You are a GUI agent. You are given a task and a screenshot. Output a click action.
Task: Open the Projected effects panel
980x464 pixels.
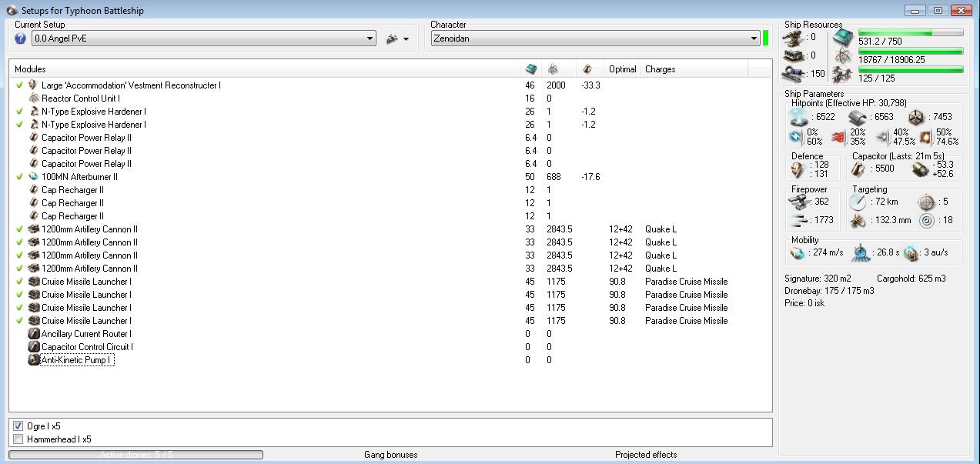646,455
